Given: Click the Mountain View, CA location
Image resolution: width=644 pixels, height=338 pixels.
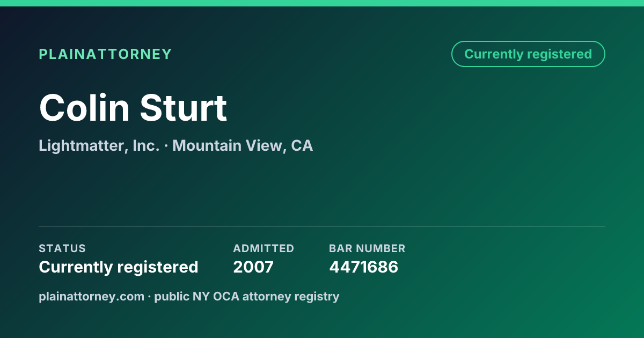Looking at the screenshot, I should [x=243, y=145].
